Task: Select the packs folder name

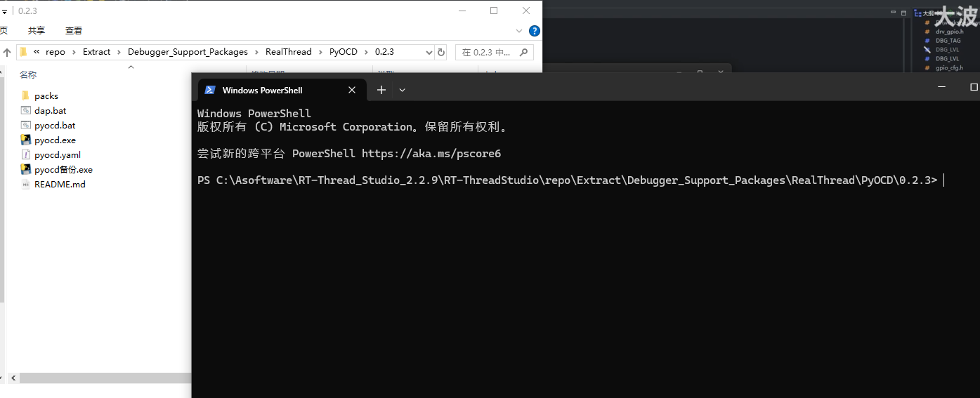Action: (46, 96)
